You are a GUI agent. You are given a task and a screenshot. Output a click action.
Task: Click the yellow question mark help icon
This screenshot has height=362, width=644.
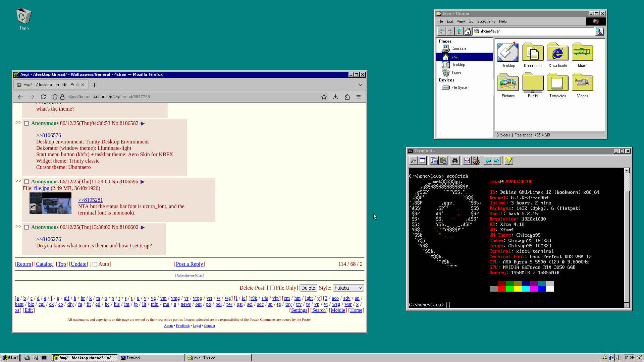point(508,161)
